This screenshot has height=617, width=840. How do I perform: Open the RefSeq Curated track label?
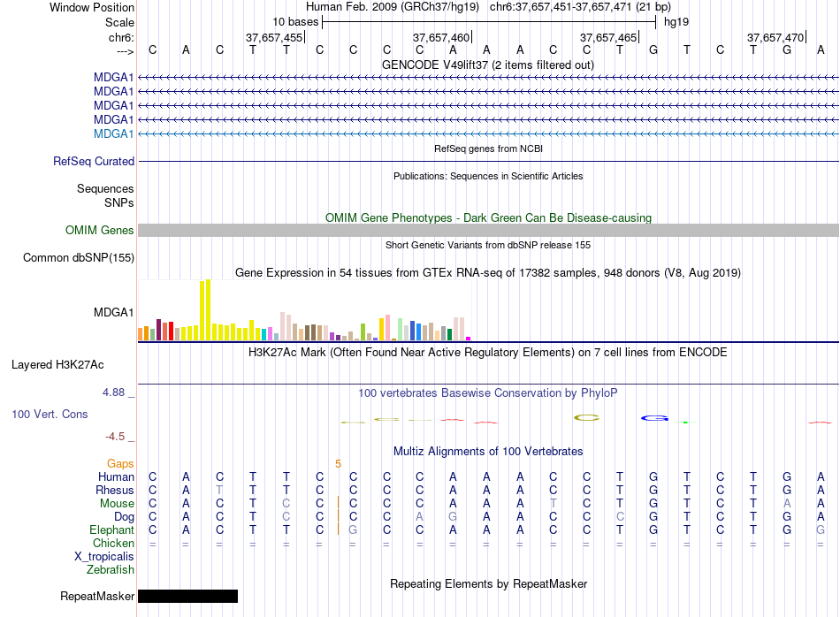point(94,161)
